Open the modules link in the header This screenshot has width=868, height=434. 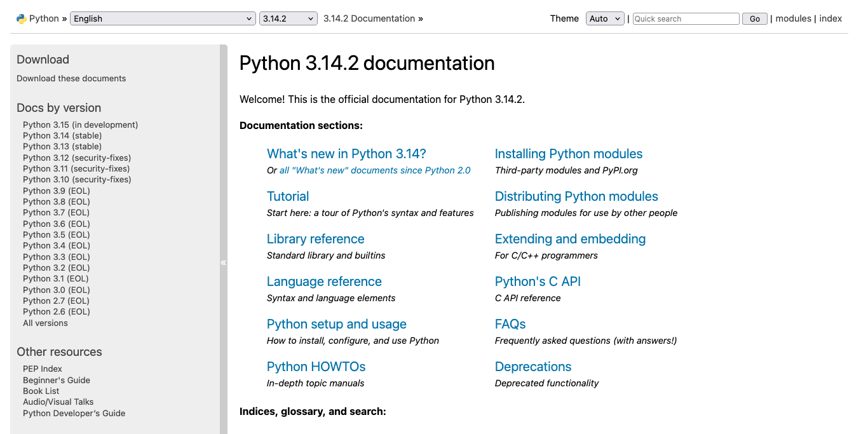(x=793, y=18)
